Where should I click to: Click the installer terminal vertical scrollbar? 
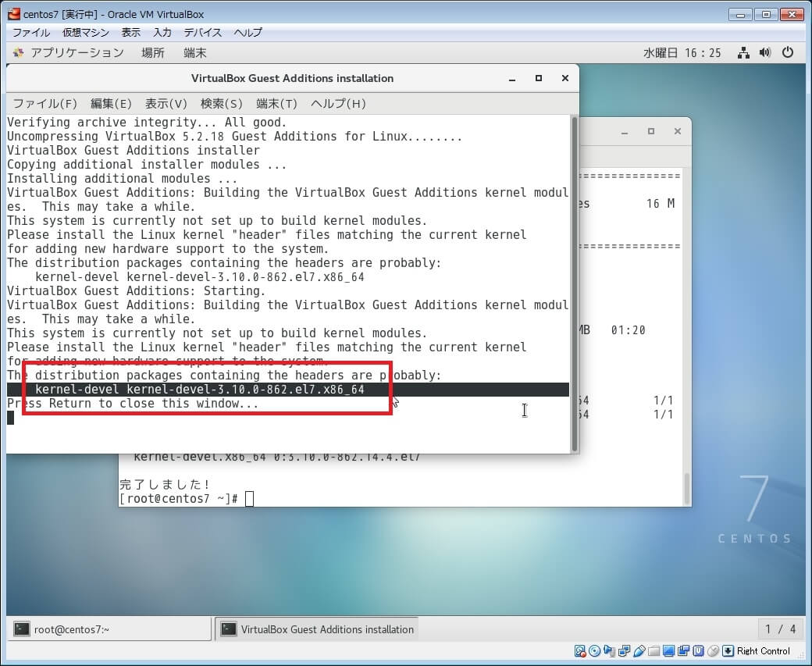(x=575, y=281)
